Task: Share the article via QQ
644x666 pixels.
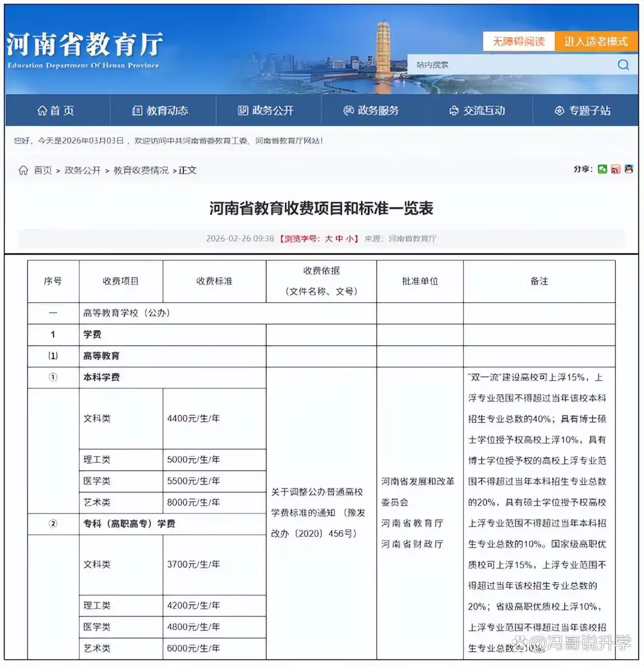Action: [629, 169]
